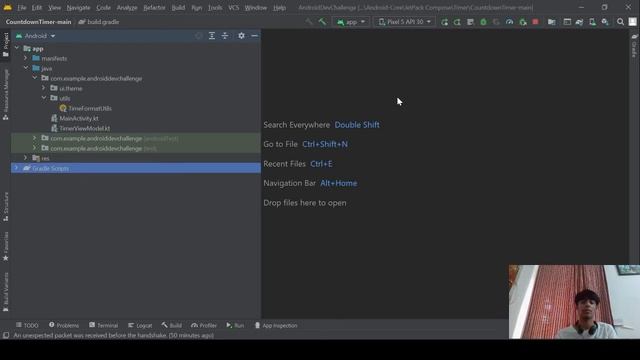
Task: Open Project panel gear options
Action: pos(241,36)
